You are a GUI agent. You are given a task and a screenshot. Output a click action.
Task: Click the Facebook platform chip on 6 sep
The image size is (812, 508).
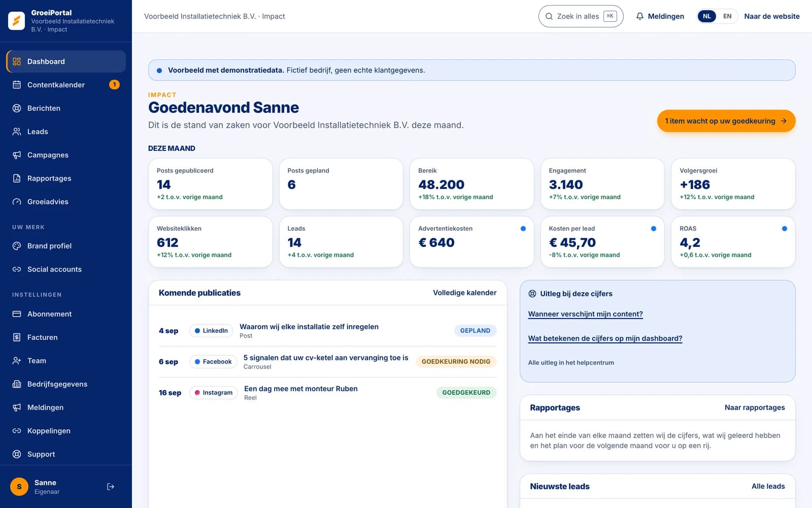[213, 362]
